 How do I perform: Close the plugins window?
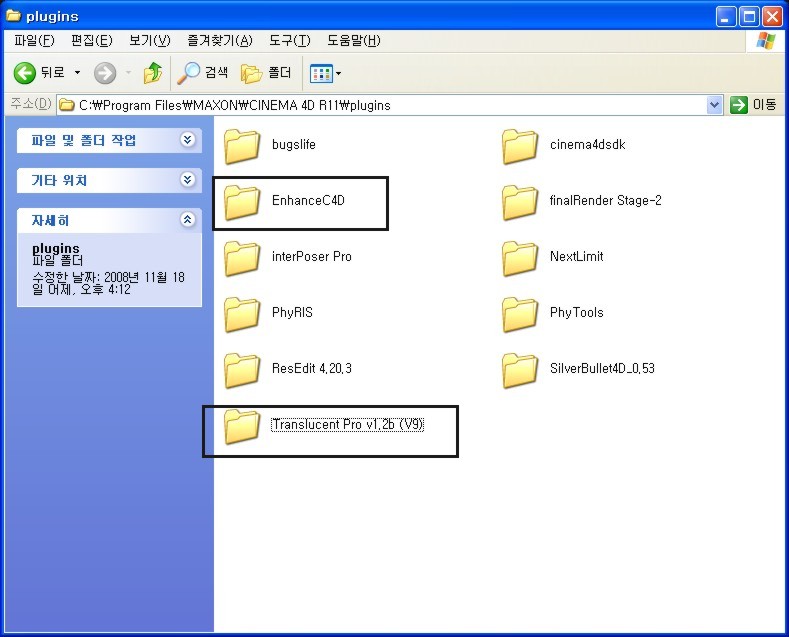pos(772,17)
